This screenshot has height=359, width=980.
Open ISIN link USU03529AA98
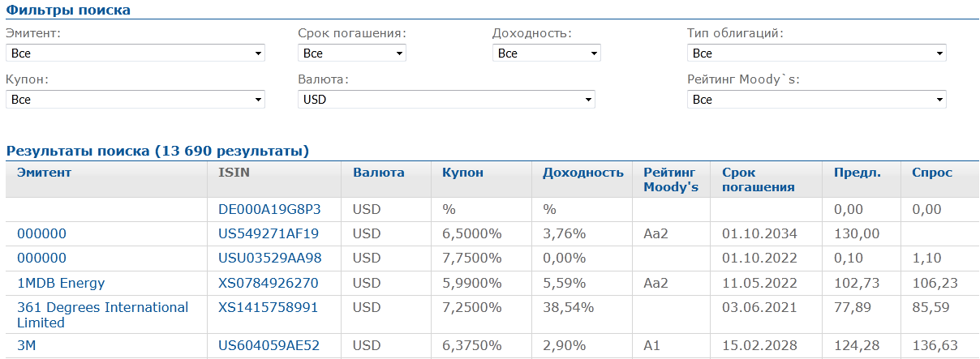pos(270,259)
